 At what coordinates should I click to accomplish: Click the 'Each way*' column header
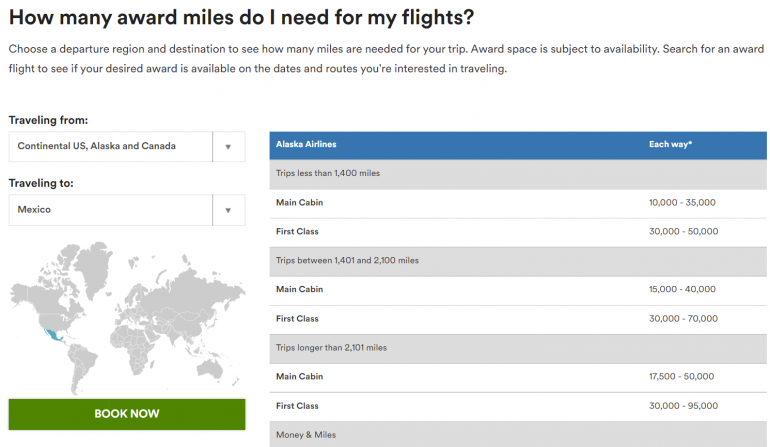670,145
